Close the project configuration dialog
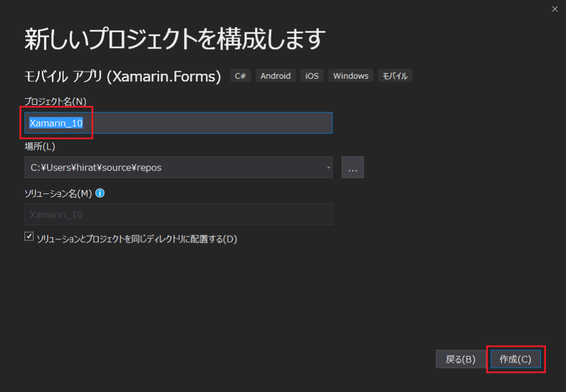The width and height of the screenshot is (566, 392). (555, 9)
